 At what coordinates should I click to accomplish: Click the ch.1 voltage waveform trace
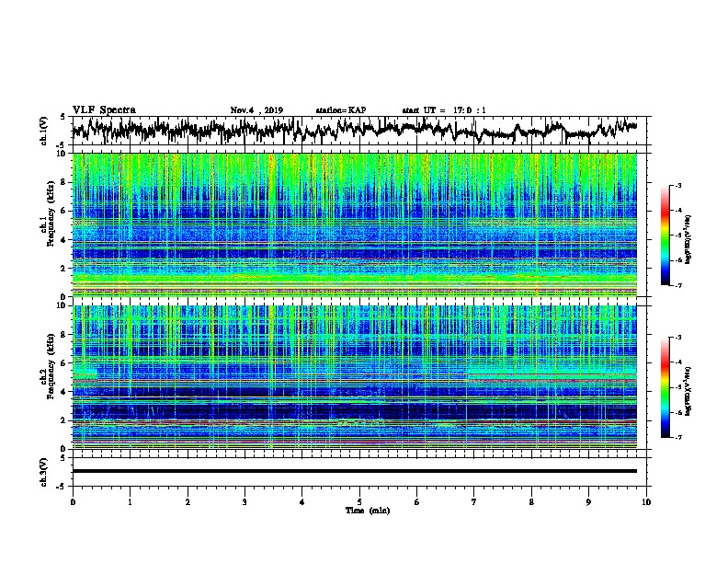355,130
